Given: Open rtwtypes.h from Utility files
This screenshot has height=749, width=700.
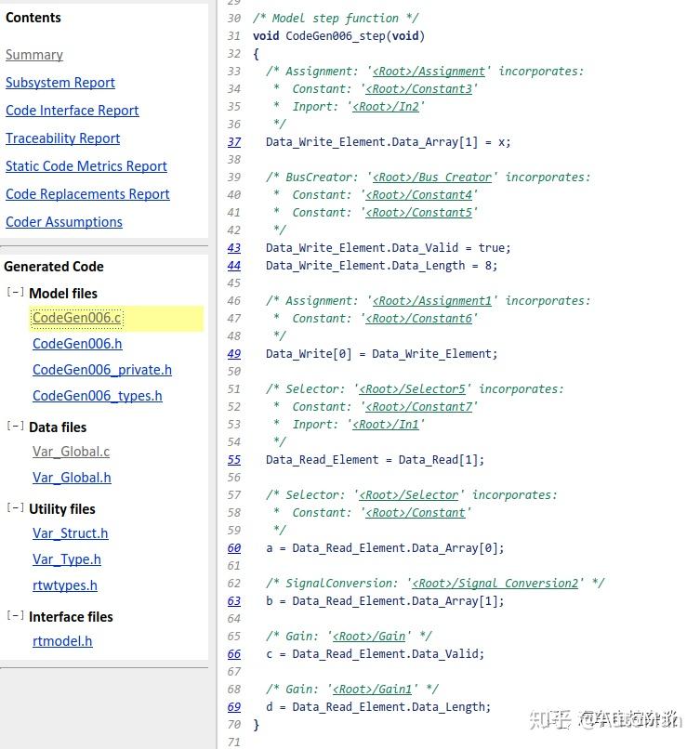Looking at the screenshot, I should click(x=65, y=585).
